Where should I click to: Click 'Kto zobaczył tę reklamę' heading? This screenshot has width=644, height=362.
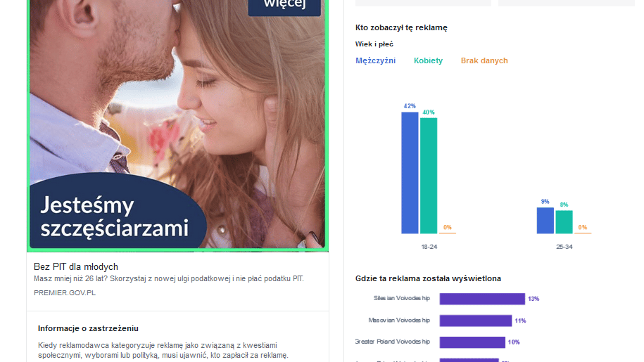tap(401, 28)
